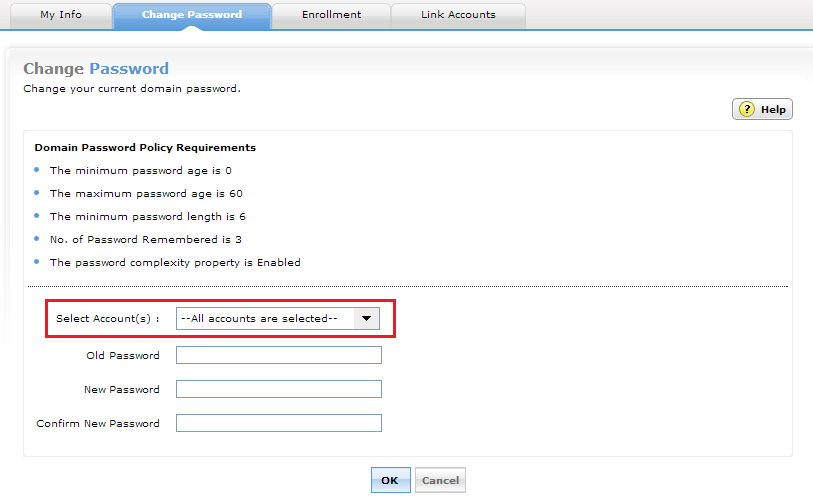Image resolution: width=813 pixels, height=499 pixels.
Task: Select the Change Password tab
Action: pos(191,15)
